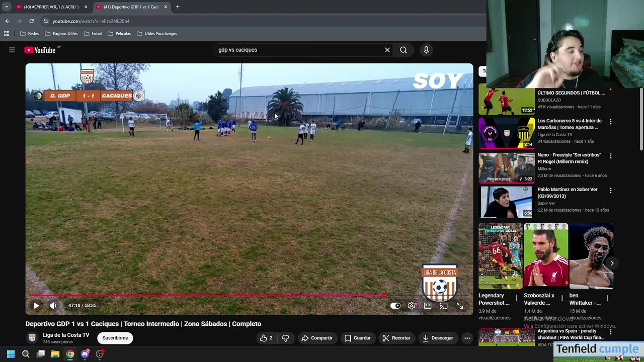Like the video with thumbs up
Screen dimensions: 644x362
pyautogui.click(x=266, y=338)
